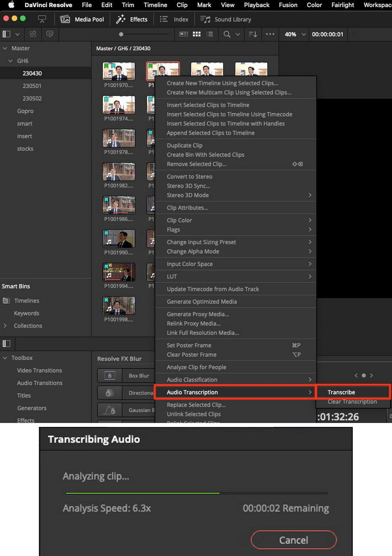The image size is (392, 556).
Task: Open the 40% zoom dropdown
Action: [295, 34]
